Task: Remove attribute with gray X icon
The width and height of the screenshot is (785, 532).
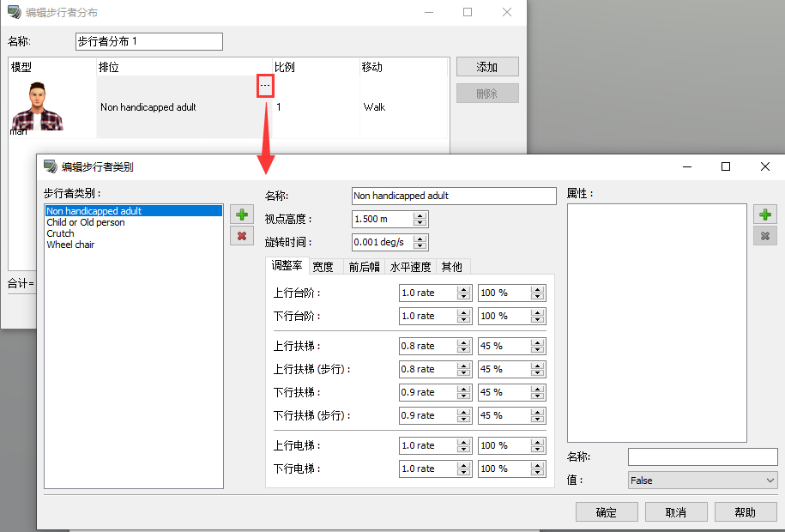Action: 765,235
